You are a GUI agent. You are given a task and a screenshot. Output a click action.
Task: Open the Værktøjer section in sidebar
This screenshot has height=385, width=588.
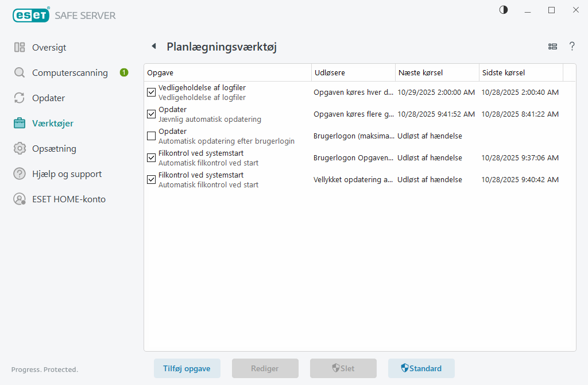(x=52, y=124)
